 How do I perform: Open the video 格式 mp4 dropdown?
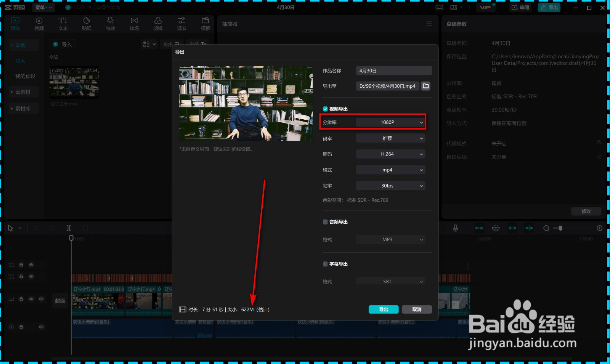pos(391,170)
